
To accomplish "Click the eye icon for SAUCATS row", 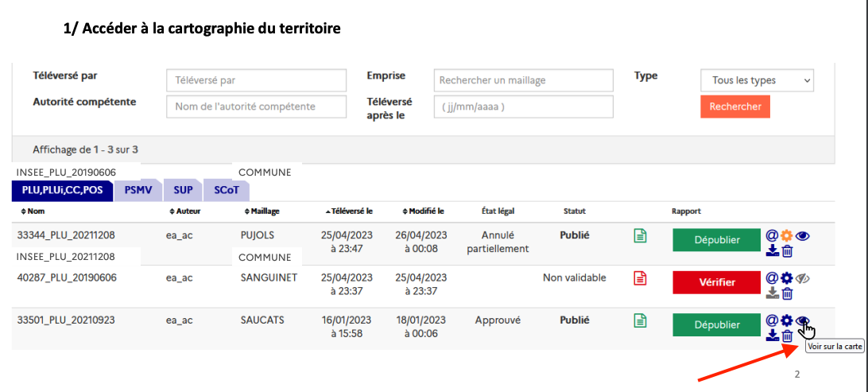I will (802, 320).
